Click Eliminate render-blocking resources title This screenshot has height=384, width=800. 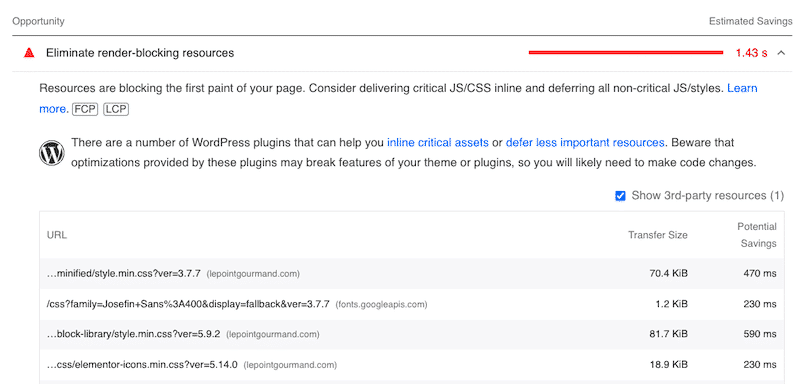click(140, 53)
